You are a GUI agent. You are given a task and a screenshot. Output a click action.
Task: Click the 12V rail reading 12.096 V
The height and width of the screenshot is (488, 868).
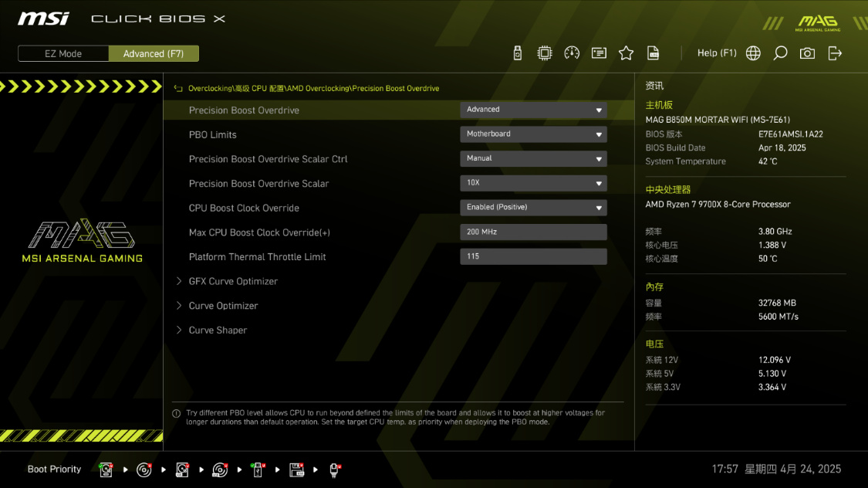click(775, 360)
